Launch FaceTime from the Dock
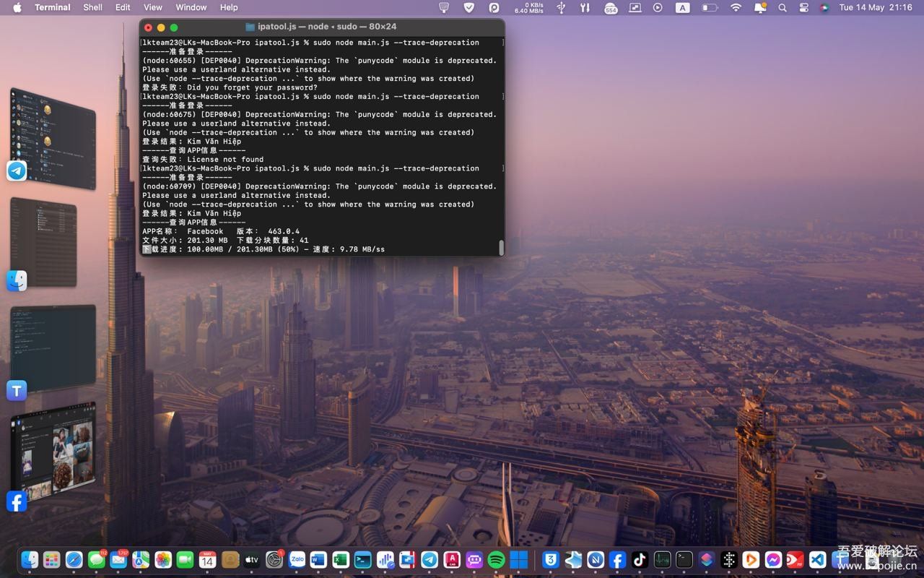The height and width of the screenshot is (578, 924). [x=186, y=559]
